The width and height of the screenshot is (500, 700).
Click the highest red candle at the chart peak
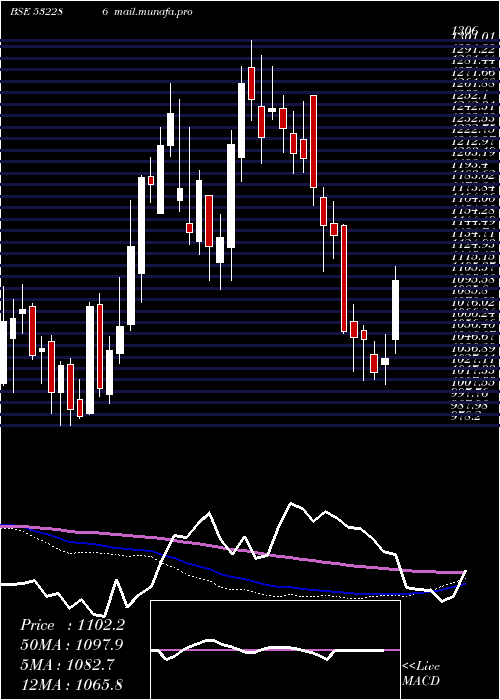(251, 83)
